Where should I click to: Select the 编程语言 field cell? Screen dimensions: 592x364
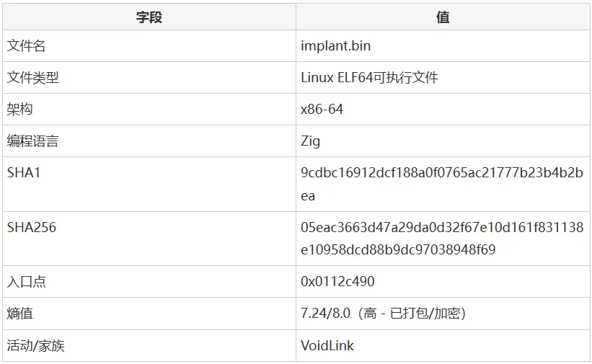(x=149, y=141)
